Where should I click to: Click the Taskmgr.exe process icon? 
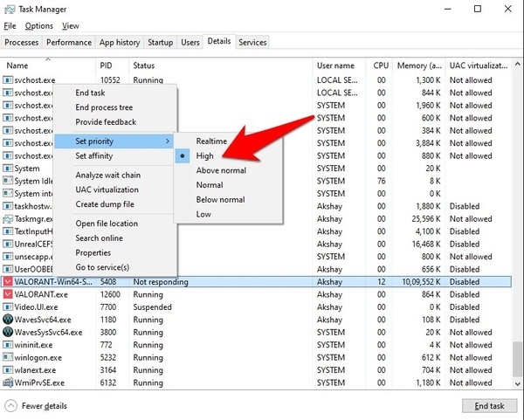[8, 218]
